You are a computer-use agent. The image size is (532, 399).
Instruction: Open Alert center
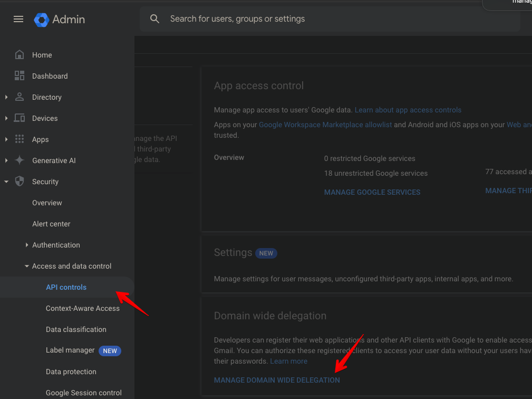pos(51,224)
